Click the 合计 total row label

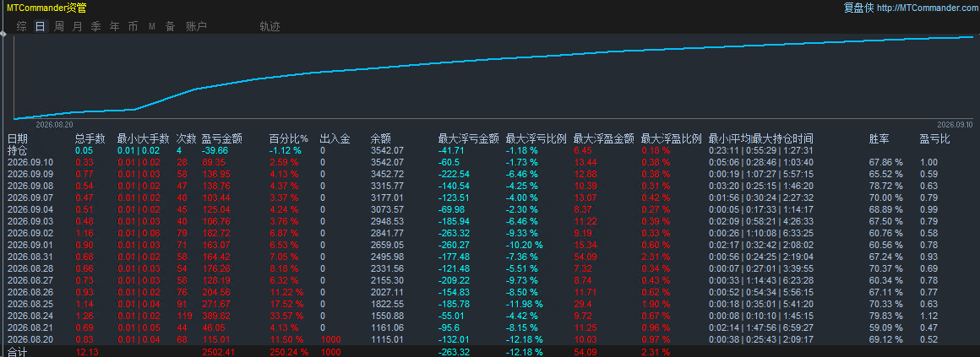click(18, 352)
